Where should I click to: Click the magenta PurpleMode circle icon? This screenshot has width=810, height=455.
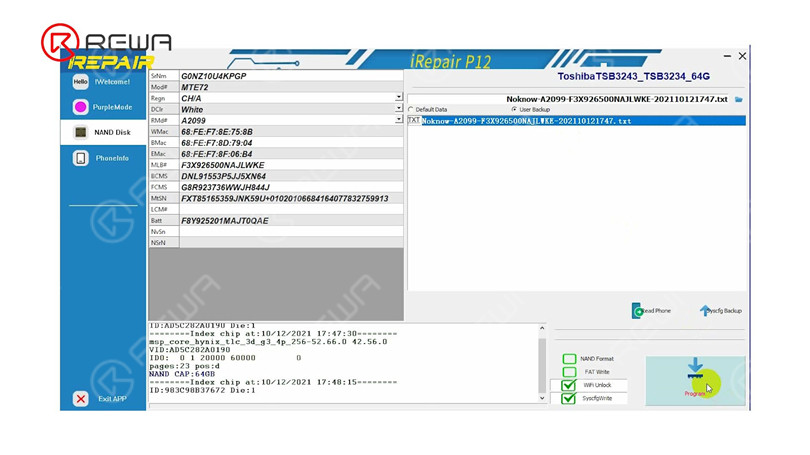coord(81,107)
